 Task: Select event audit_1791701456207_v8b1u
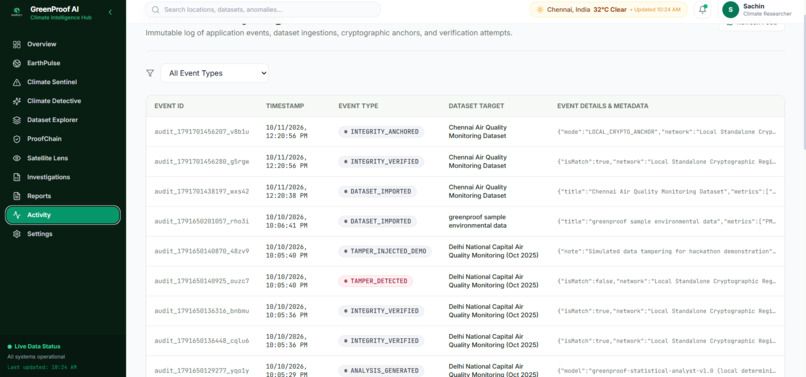tap(202, 132)
